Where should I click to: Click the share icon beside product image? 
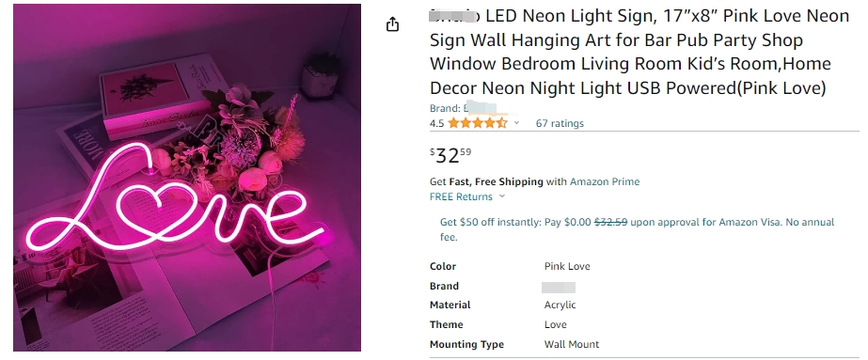[392, 24]
